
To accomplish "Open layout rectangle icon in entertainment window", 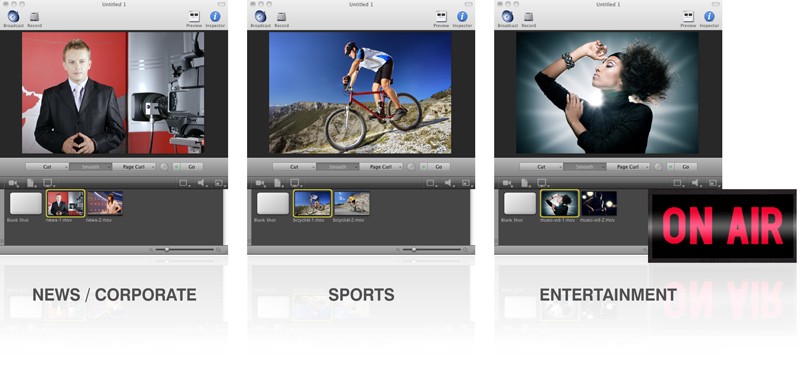I will [679, 183].
